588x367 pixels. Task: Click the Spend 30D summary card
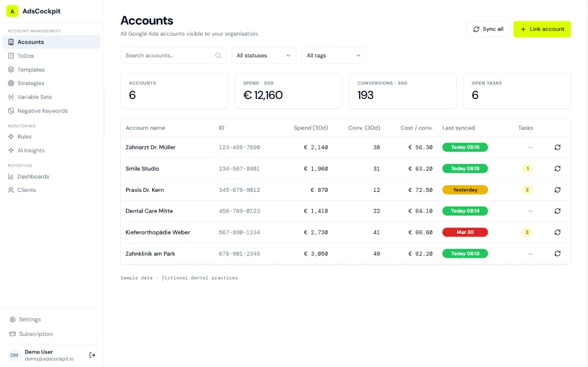289,91
